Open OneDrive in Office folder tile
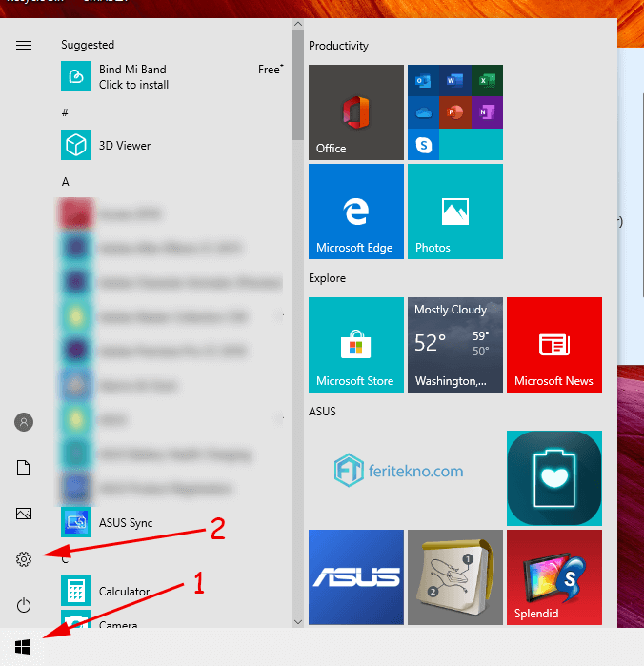The image size is (644, 666). pyautogui.click(x=423, y=112)
